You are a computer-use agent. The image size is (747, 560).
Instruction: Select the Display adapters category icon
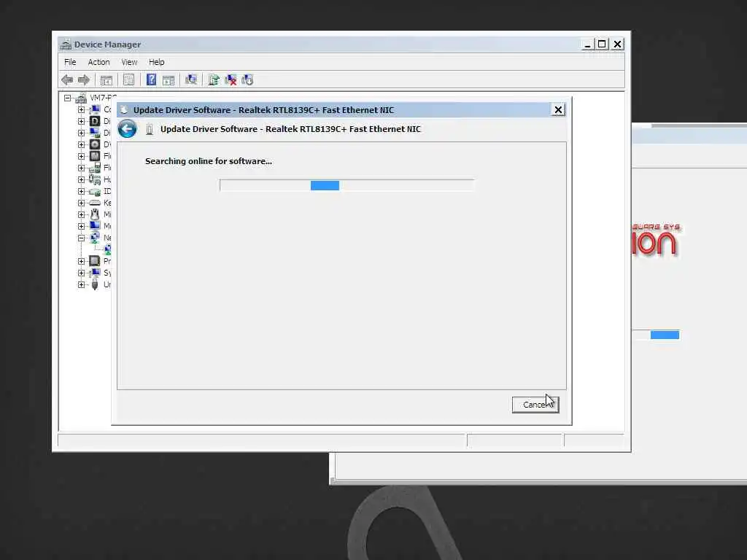click(95, 133)
